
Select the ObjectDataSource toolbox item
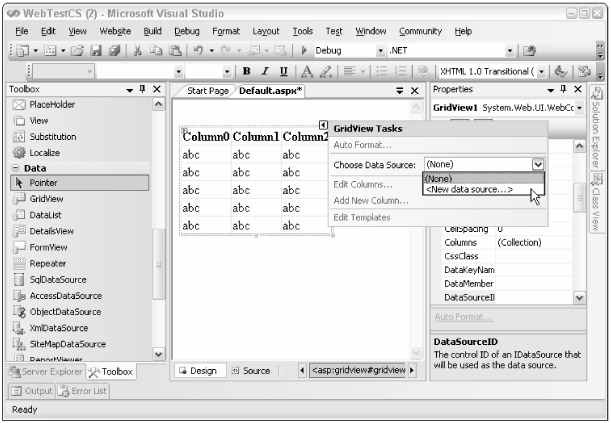click(63, 311)
